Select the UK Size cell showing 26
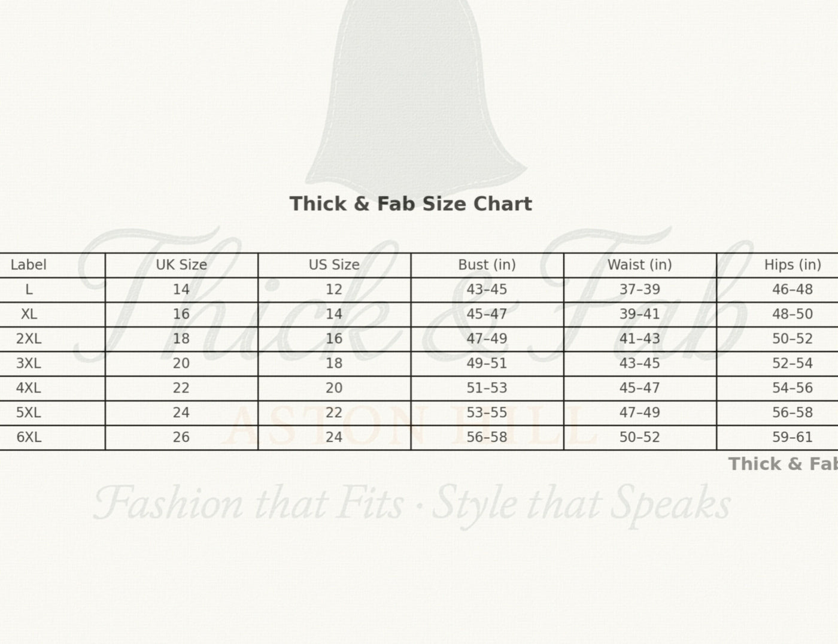The image size is (838, 644). [x=181, y=438]
